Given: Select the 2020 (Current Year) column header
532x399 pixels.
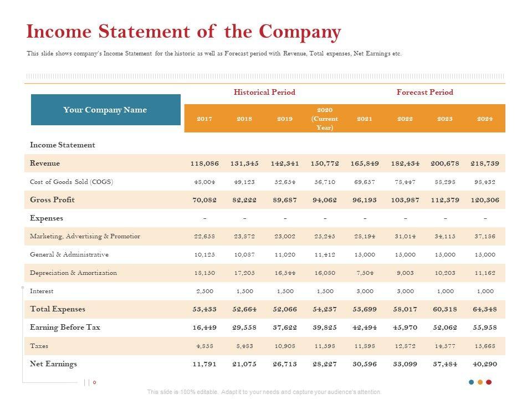Looking at the screenshot, I should (325, 119).
